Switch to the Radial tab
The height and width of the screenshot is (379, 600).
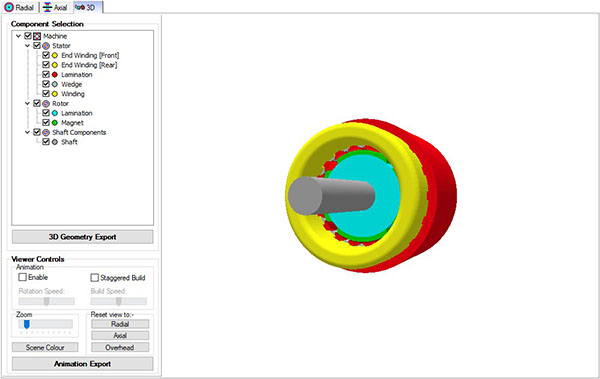[x=20, y=7]
